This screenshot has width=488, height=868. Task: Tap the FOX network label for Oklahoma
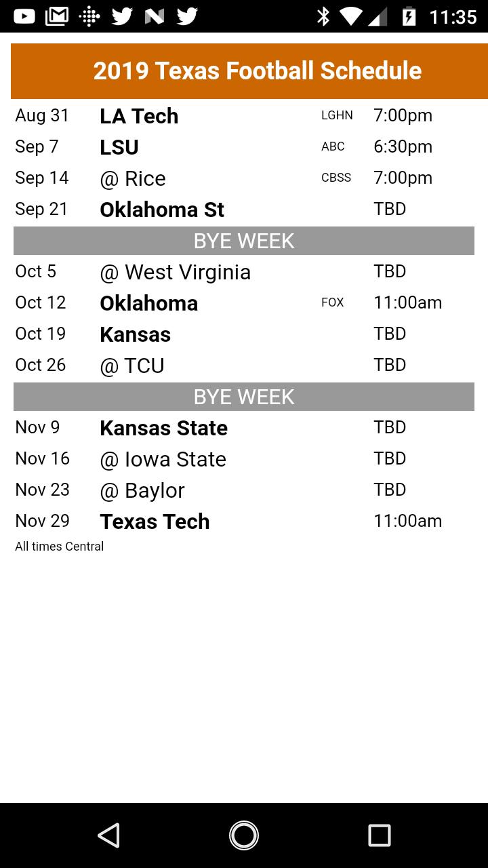(x=333, y=302)
